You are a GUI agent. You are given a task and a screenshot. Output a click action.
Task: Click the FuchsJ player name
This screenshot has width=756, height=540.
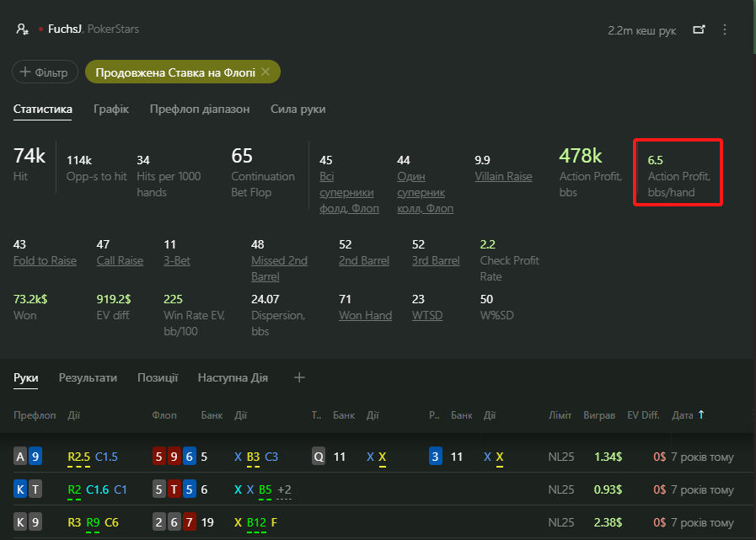tap(65, 29)
